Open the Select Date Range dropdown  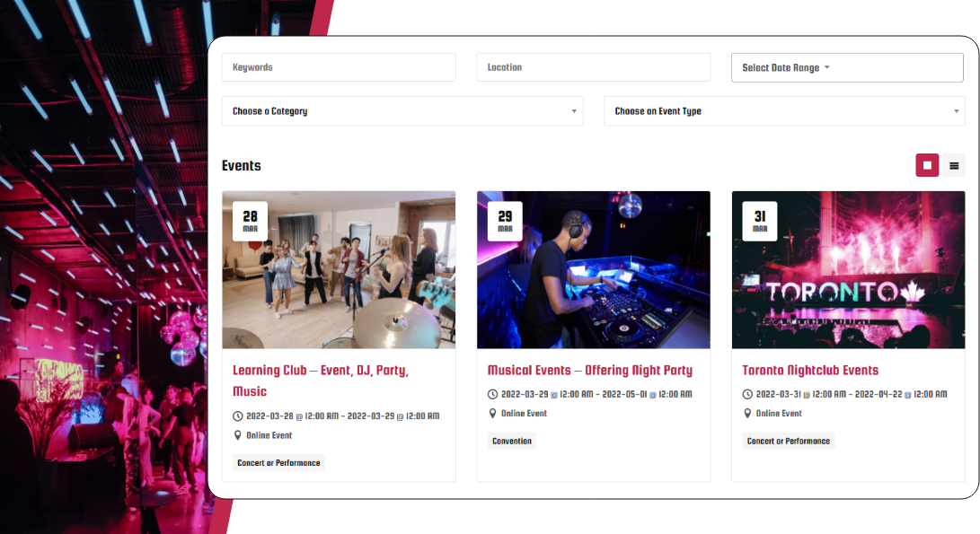click(x=847, y=67)
